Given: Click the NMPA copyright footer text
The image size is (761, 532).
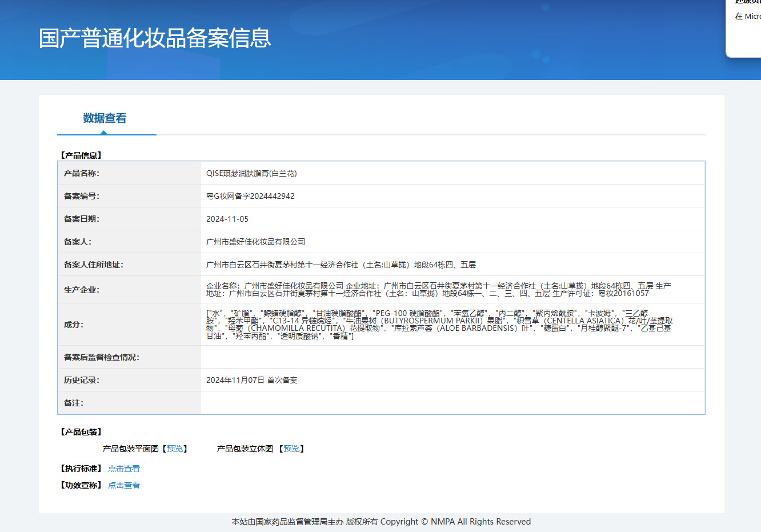Looking at the screenshot, I should [x=381, y=522].
